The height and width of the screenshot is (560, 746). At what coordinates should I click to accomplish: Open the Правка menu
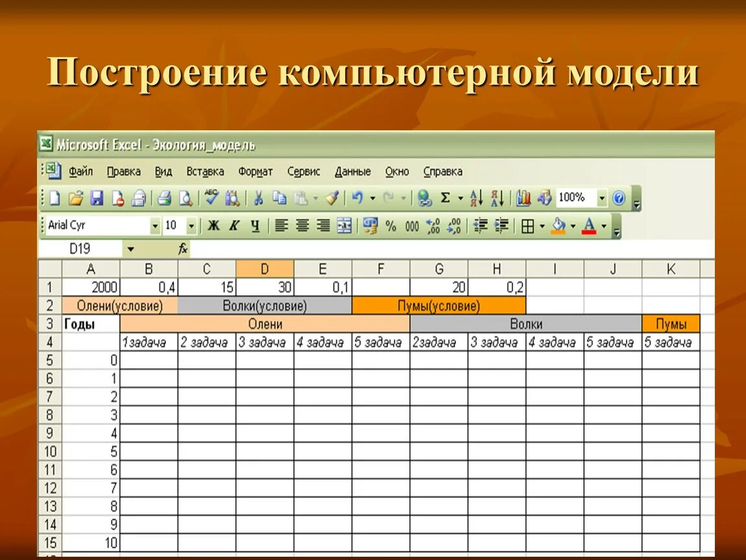[x=124, y=171]
